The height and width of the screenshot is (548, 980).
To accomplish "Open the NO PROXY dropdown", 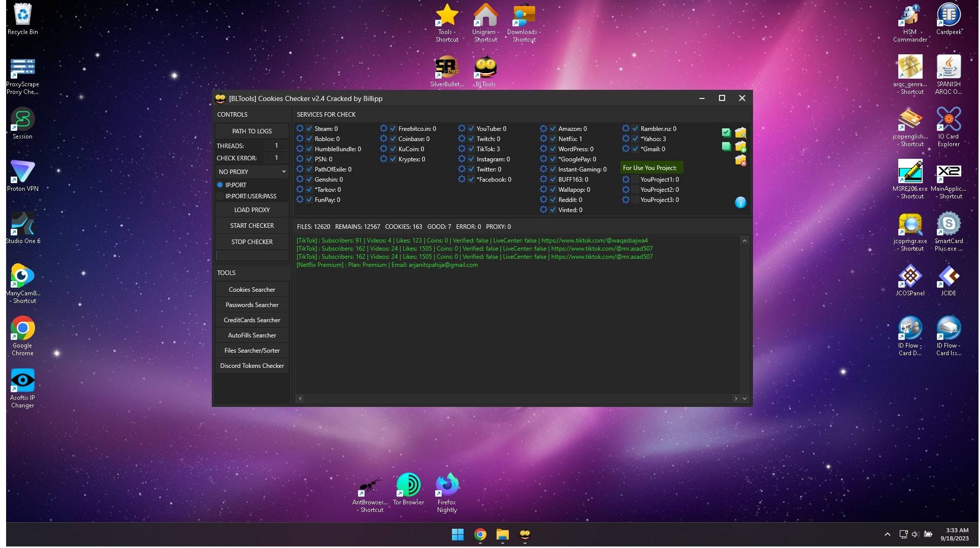I will pyautogui.click(x=251, y=172).
